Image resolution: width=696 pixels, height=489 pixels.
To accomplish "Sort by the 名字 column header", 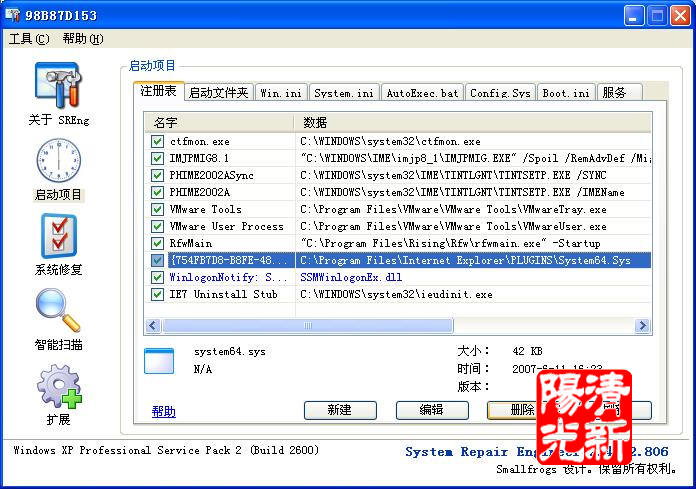I will tap(219, 122).
